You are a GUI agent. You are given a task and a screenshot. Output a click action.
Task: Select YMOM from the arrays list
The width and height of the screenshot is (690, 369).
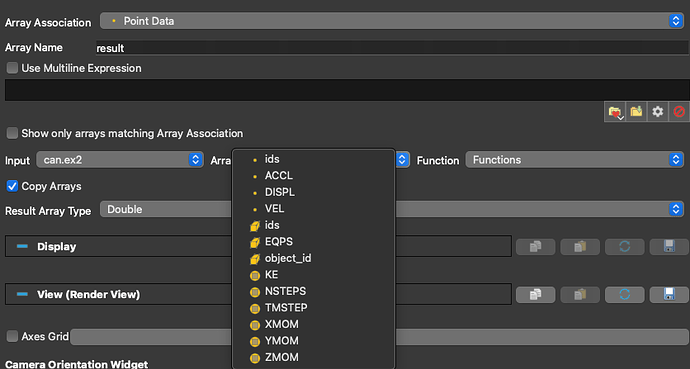tap(313, 341)
